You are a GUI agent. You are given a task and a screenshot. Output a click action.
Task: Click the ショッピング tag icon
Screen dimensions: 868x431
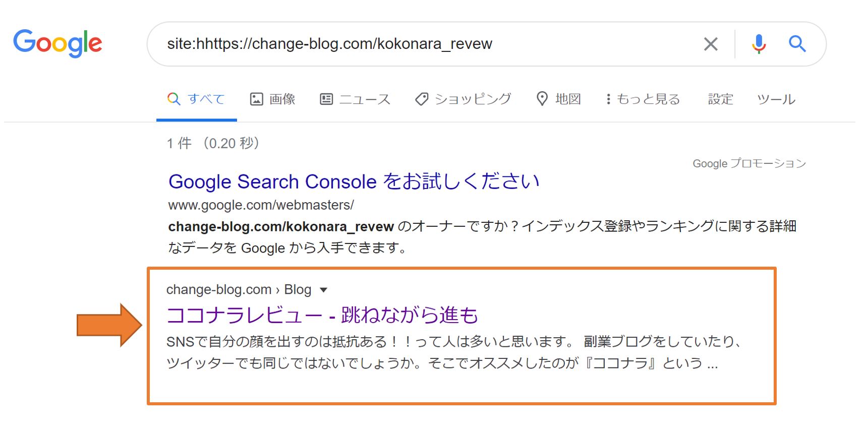point(422,99)
